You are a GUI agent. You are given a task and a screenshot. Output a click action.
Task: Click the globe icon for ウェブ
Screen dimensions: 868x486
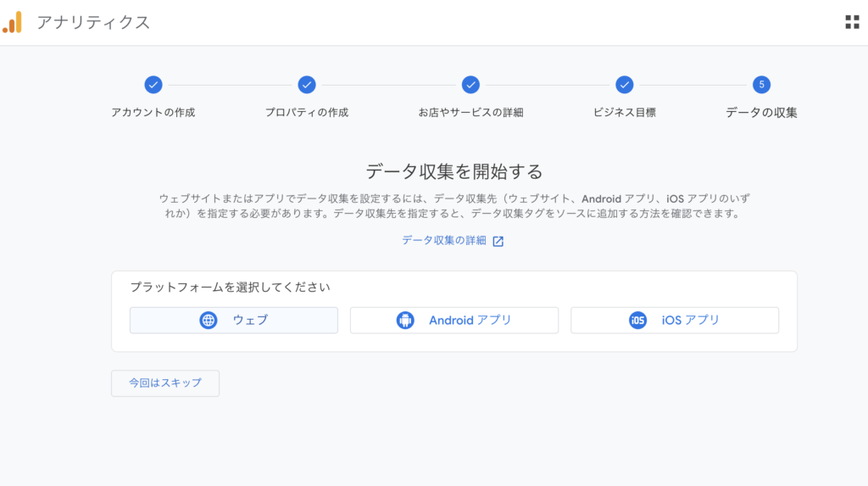[x=209, y=321]
